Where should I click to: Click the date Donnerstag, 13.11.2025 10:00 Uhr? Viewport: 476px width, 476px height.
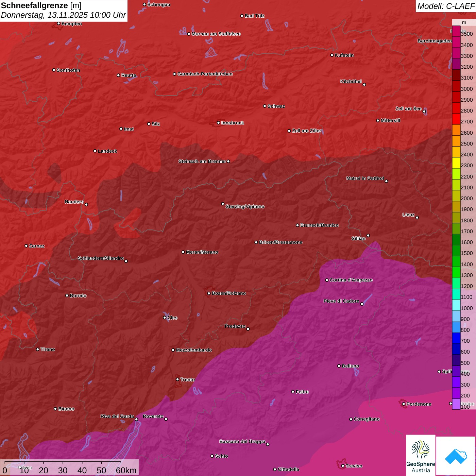click(63, 15)
